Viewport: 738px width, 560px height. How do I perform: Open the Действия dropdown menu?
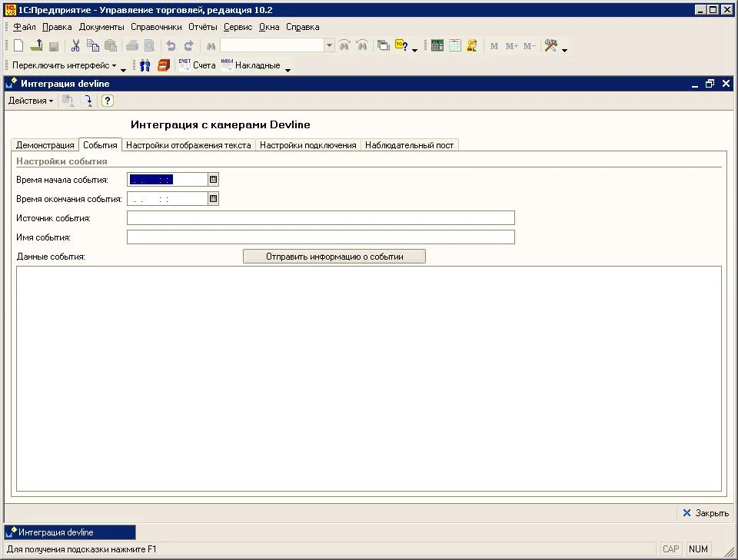31,101
